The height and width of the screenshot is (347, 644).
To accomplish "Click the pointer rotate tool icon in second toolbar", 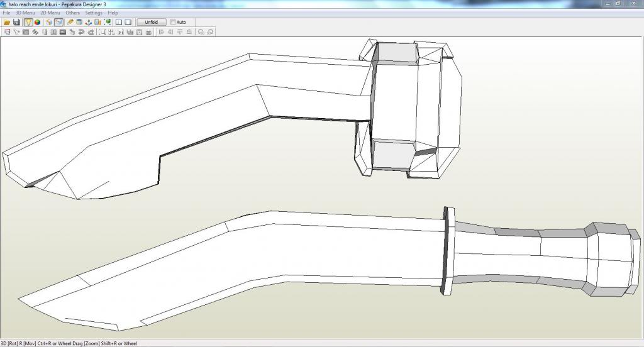I will (x=16, y=32).
